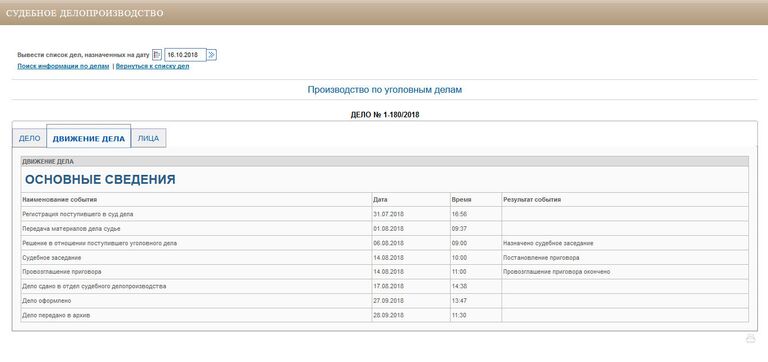Focus the date field showing 16.10.2018
The width and height of the screenshot is (768, 362).
point(185,55)
